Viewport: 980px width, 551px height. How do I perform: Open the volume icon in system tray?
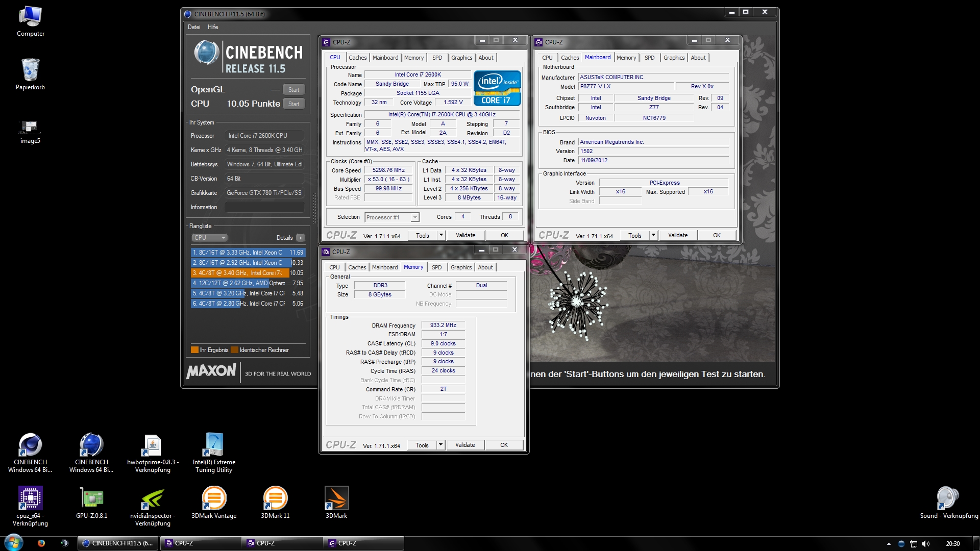(x=926, y=543)
